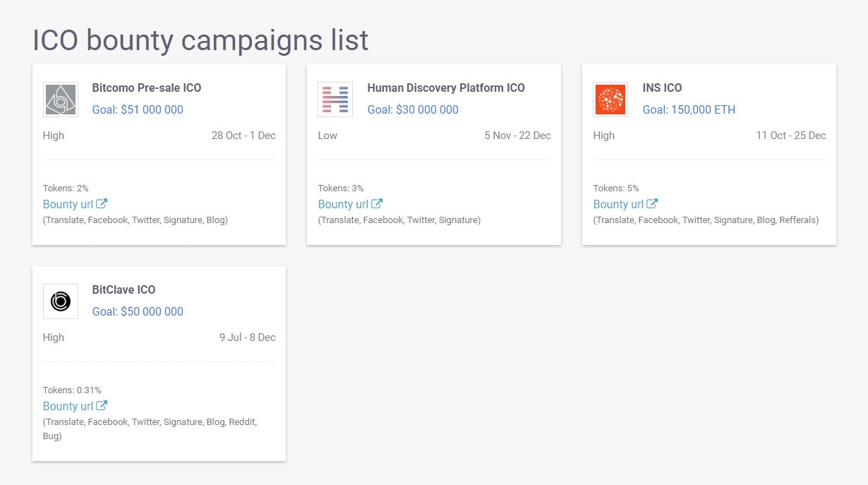Screen dimensions: 868x485
Task: Click external-link icon in INS card
Action: [652, 204]
